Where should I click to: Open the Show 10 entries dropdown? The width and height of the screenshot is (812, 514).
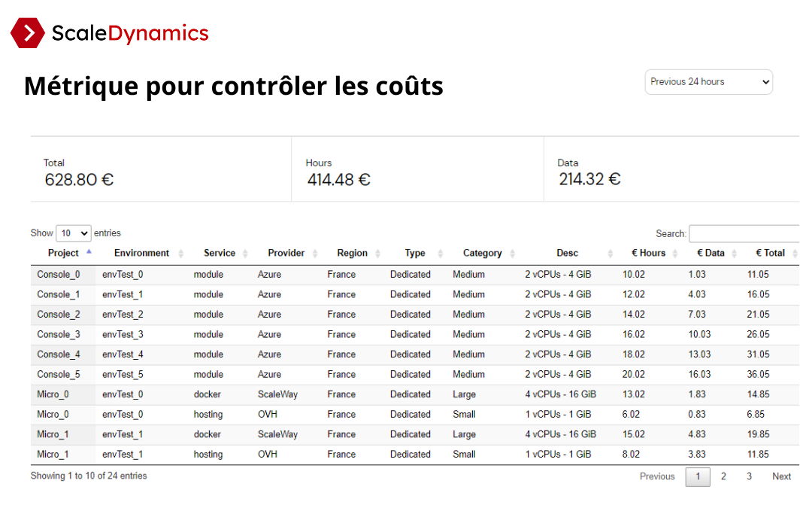coord(74,233)
